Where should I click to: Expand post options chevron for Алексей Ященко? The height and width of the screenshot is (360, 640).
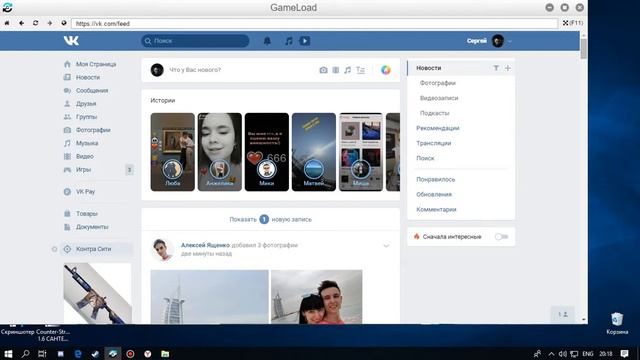pos(386,246)
